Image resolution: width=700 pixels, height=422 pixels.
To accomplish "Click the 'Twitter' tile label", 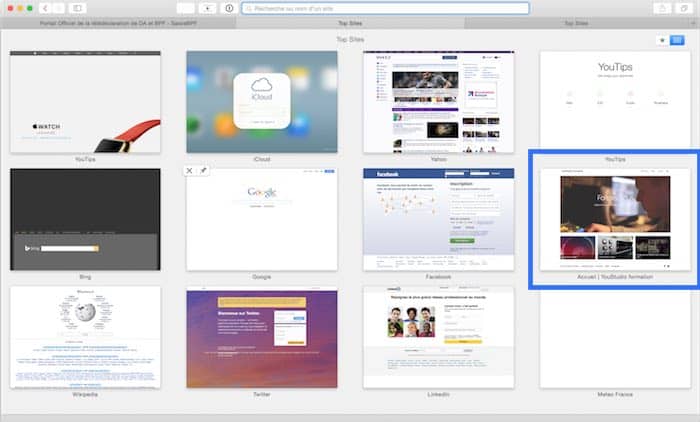I will pos(262,394).
